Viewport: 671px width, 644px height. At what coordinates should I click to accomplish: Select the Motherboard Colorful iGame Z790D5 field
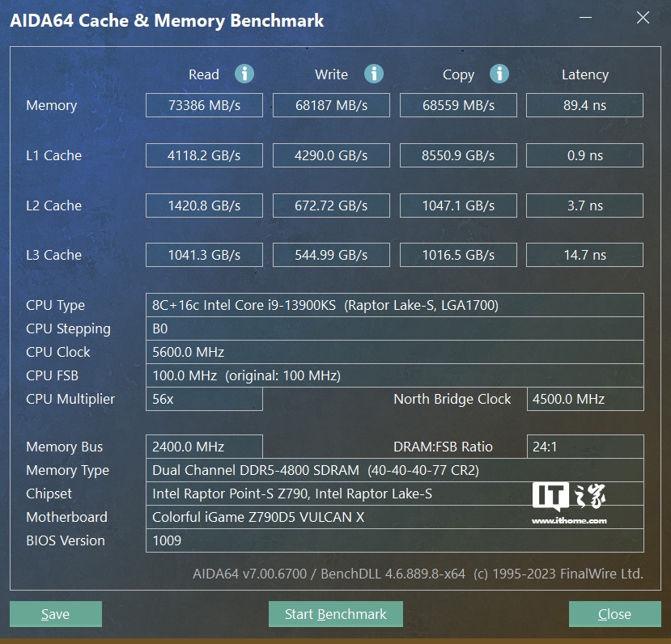tap(394, 517)
